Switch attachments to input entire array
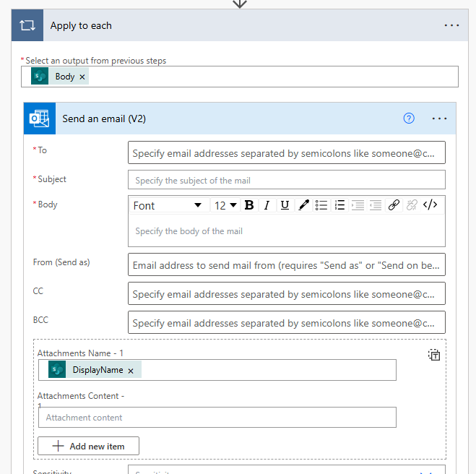 pos(433,355)
